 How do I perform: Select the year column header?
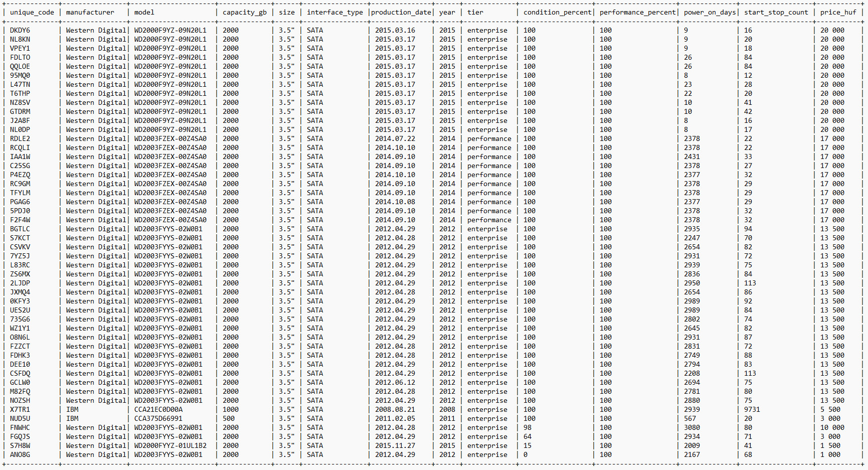click(447, 12)
